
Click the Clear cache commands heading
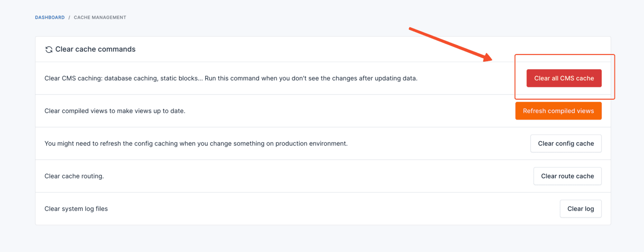pyautogui.click(x=95, y=49)
